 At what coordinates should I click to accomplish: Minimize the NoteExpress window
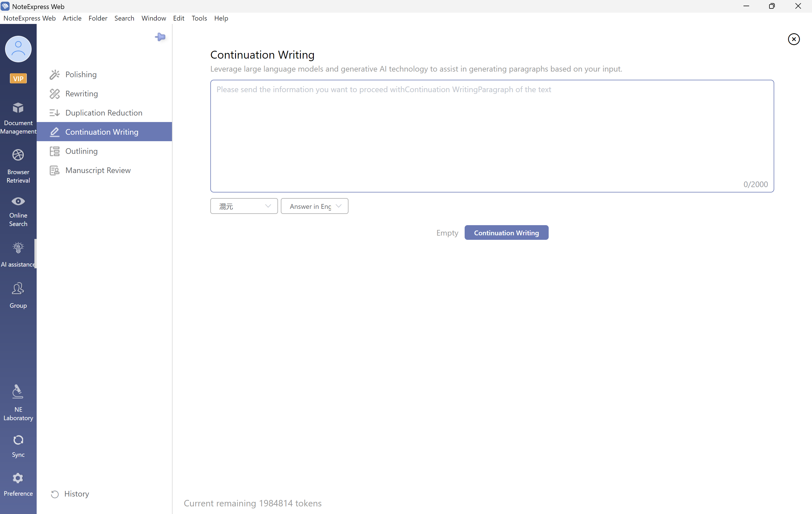click(x=746, y=6)
